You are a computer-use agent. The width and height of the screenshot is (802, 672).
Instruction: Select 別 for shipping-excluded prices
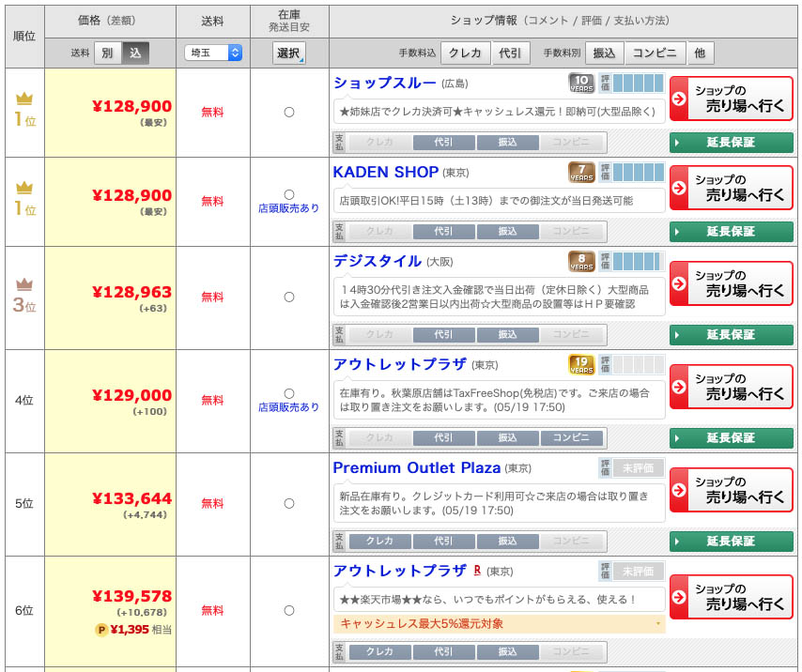[x=107, y=53]
